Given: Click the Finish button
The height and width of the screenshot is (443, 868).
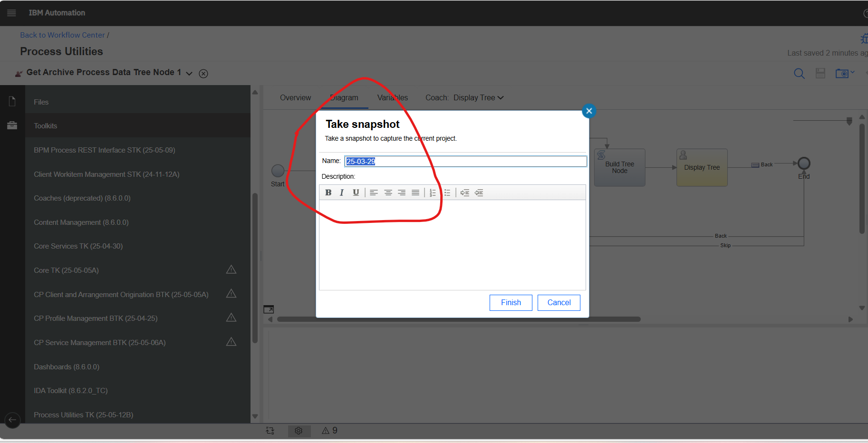Looking at the screenshot, I should tap(511, 303).
